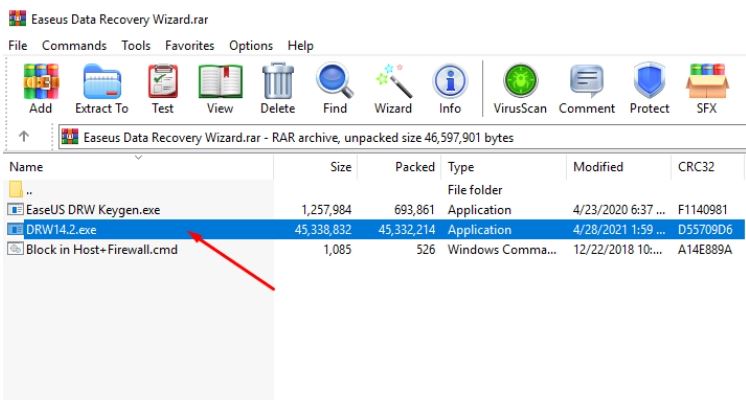746x400 pixels.
Task: Launch the Wizard wand tool
Action: tap(393, 89)
